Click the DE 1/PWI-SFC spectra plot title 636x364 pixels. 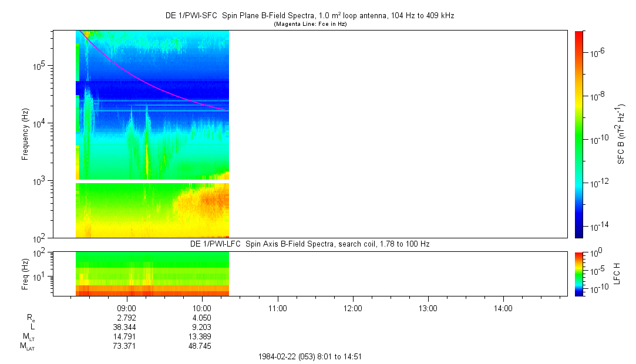[x=309, y=16]
